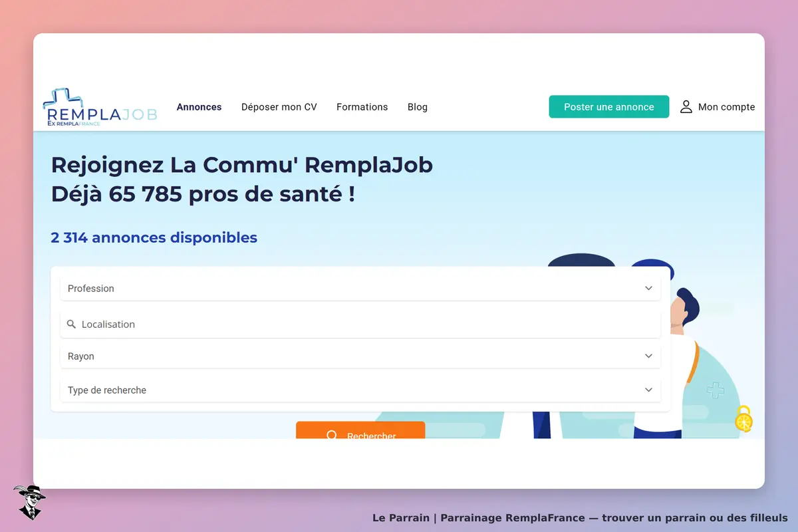
Task: Click the orange Rechercher button
Action: 360,430
